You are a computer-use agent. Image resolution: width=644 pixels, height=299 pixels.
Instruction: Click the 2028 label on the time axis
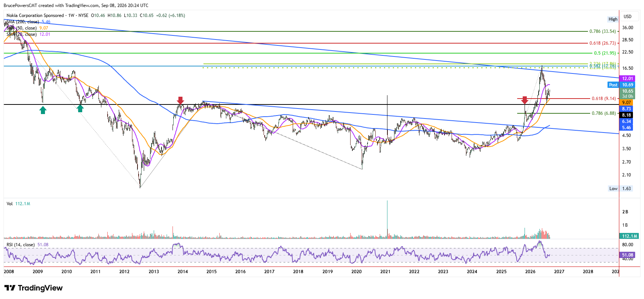click(x=588, y=272)
